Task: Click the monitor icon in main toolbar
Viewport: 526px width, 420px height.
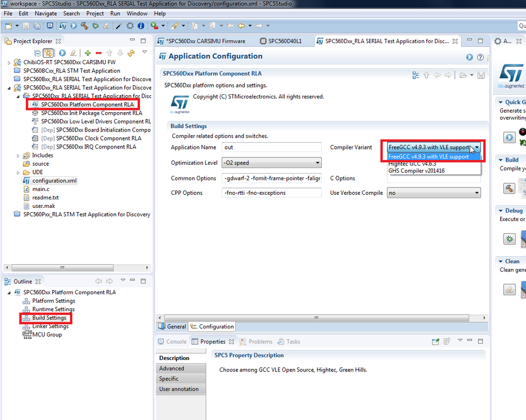Action: (x=50, y=26)
